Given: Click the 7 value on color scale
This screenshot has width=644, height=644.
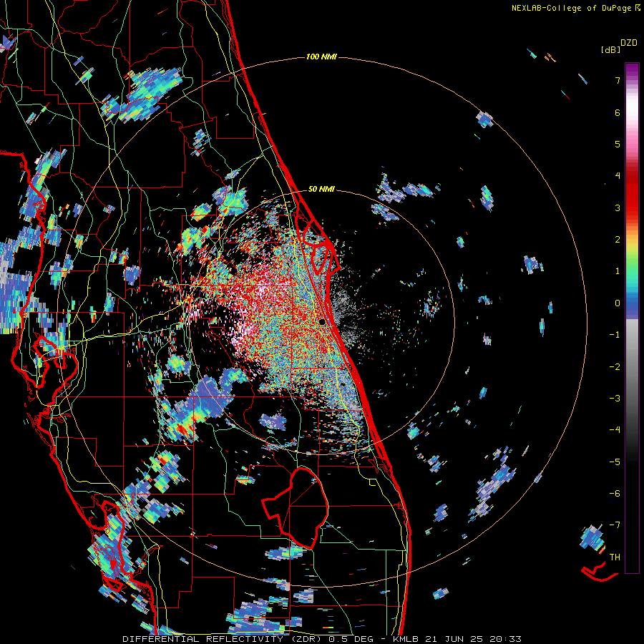Looking at the screenshot, I should point(618,80).
